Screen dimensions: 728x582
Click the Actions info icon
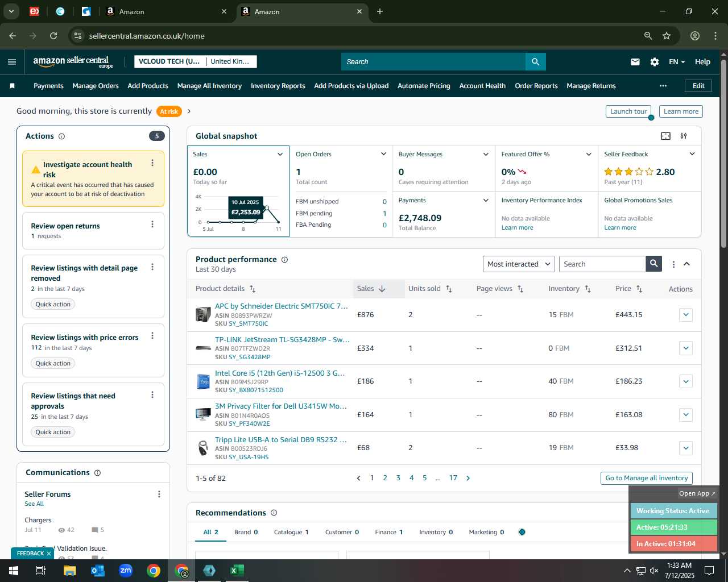click(61, 136)
